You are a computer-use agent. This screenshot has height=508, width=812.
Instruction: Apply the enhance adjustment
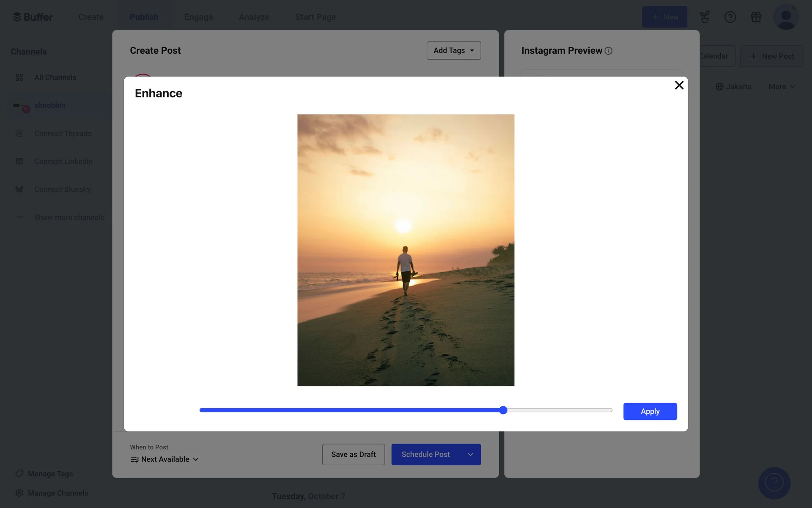click(x=650, y=411)
